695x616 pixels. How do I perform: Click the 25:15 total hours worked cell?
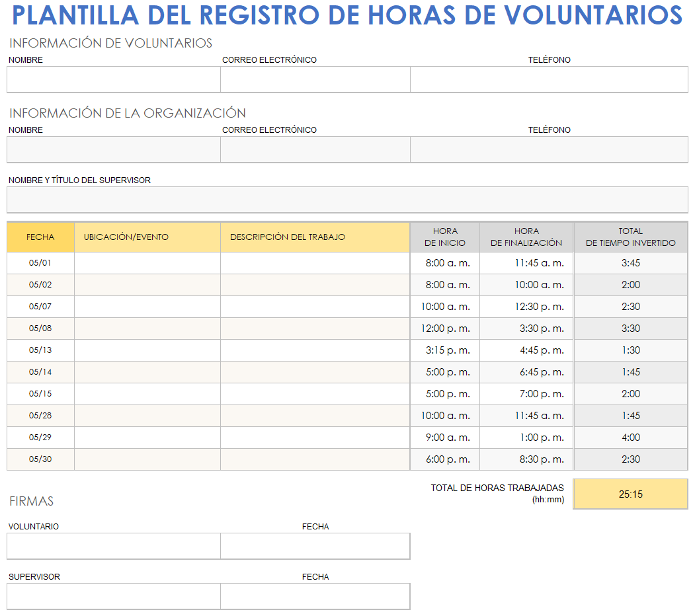[x=630, y=494]
